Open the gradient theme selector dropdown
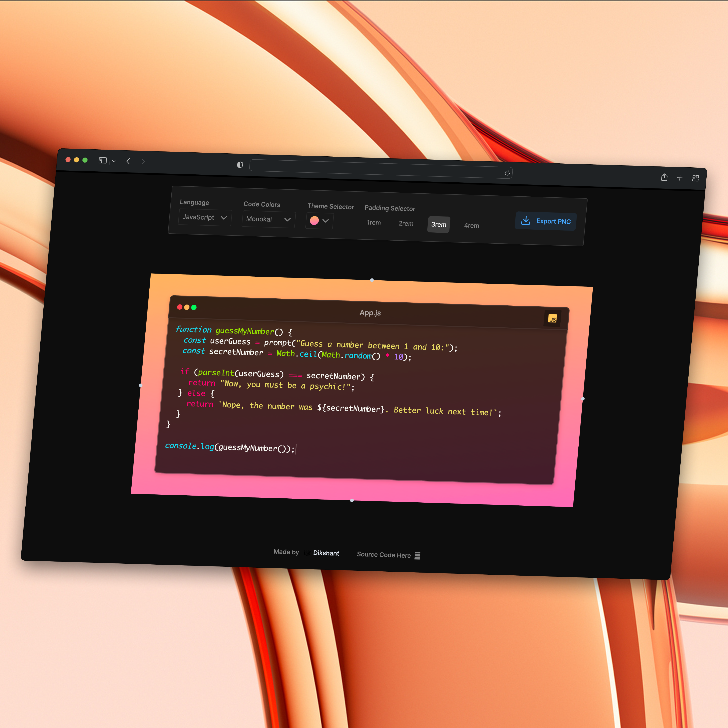The height and width of the screenshot is (728, 728). (319, 221)
